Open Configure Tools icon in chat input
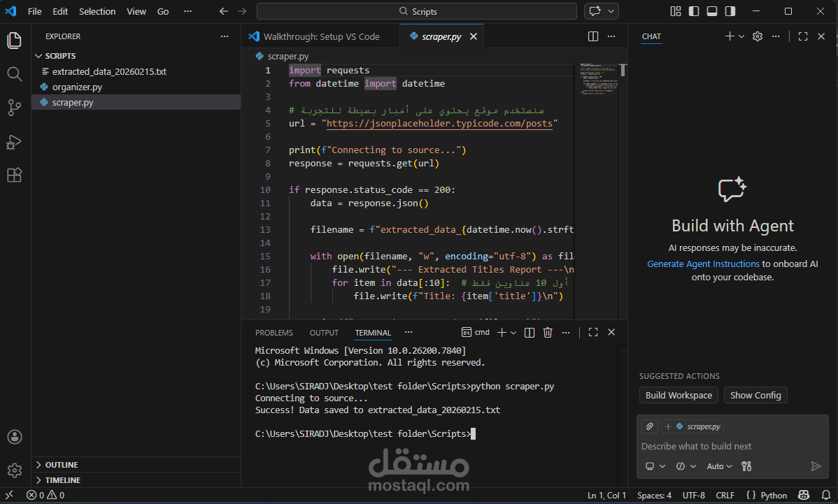838x504 pixels. [x=746, y=466]
